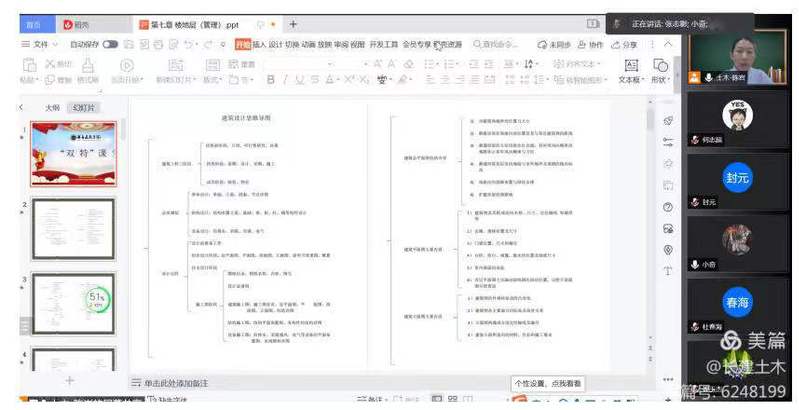Image resolution: width=799 pixels, height=410 pixels.
Task: Open the 文本框 text box dropdown
Action: click(x=630, y=80)
